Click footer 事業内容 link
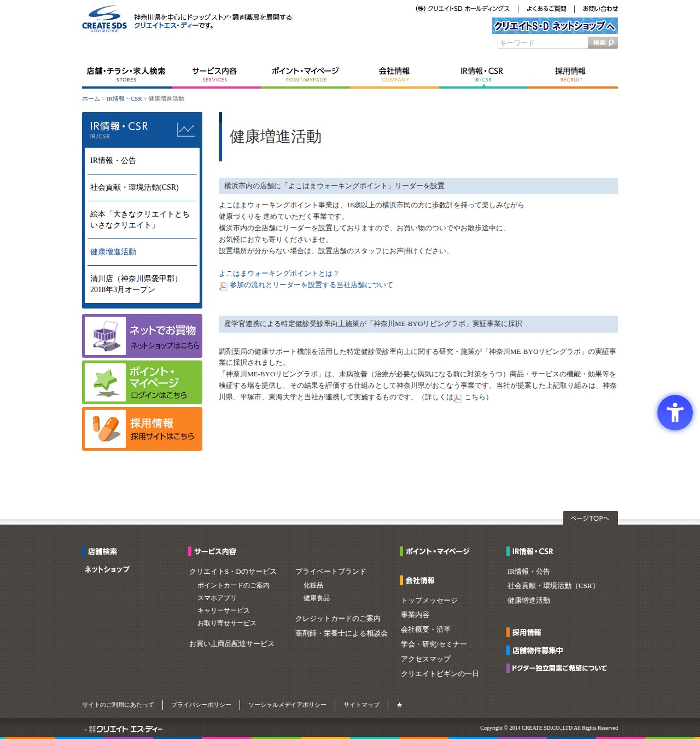700x739 pixels. (415, 615)
